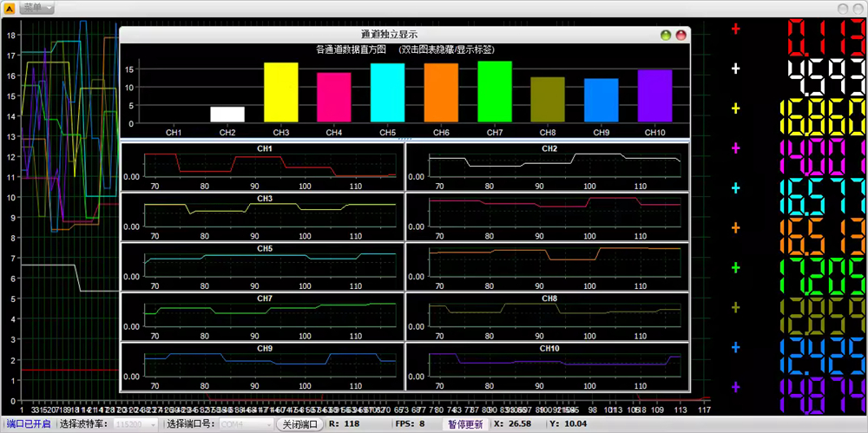Toggle 暂停更新 to pause updates
The height and width of the screenshot is (433, 868).
click(x=465, y=424)
